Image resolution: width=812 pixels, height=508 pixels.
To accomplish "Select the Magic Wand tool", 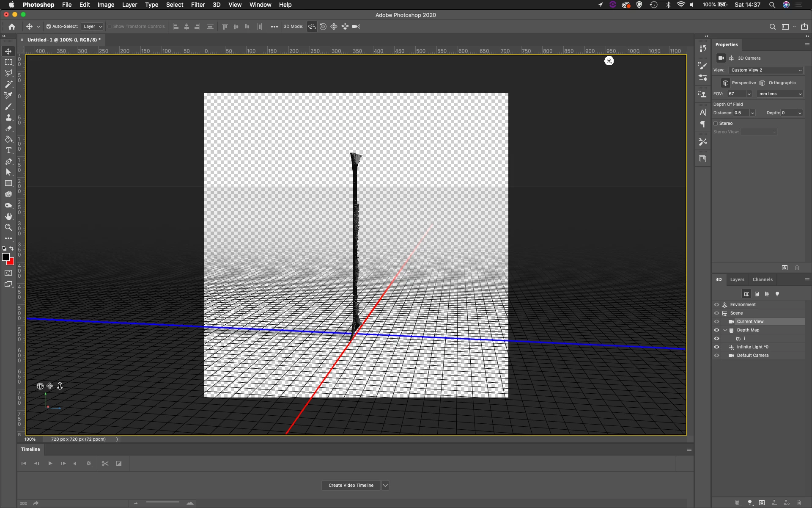I will [x=8, y=84].
